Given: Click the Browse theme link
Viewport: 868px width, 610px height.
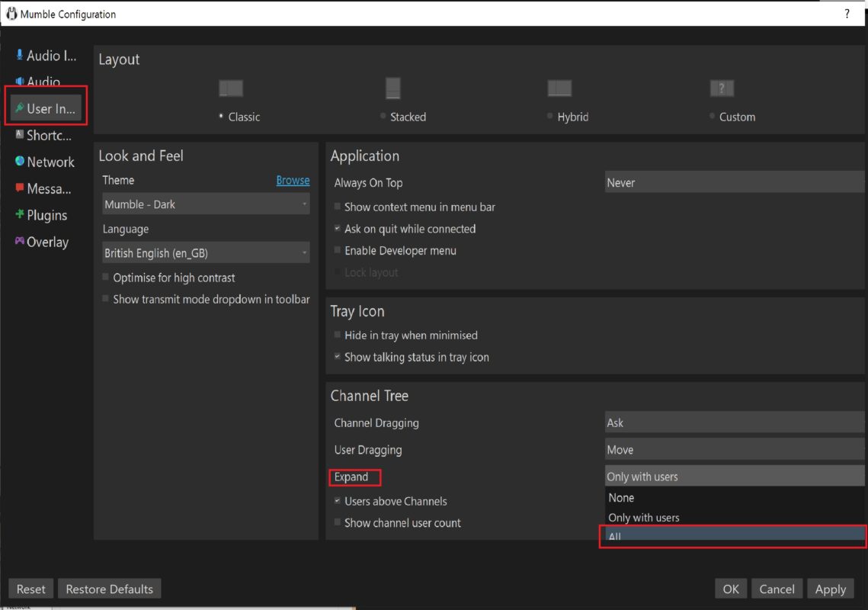Looking at the screenshot, I should (293, 180).
